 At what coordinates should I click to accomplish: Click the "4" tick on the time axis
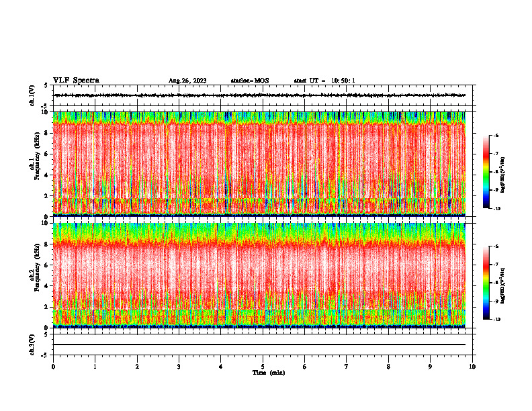pyautogui.click(x=221, y=367)
